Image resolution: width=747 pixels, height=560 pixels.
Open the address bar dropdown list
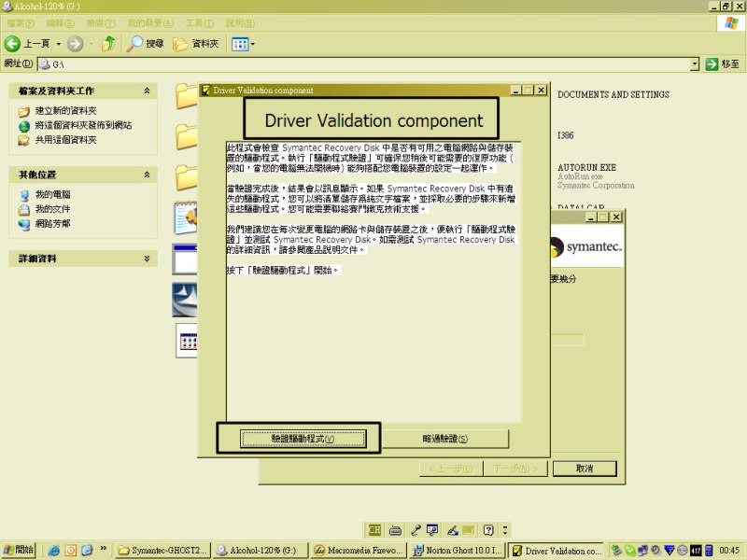pyautogui.click(x=695, y=63)
